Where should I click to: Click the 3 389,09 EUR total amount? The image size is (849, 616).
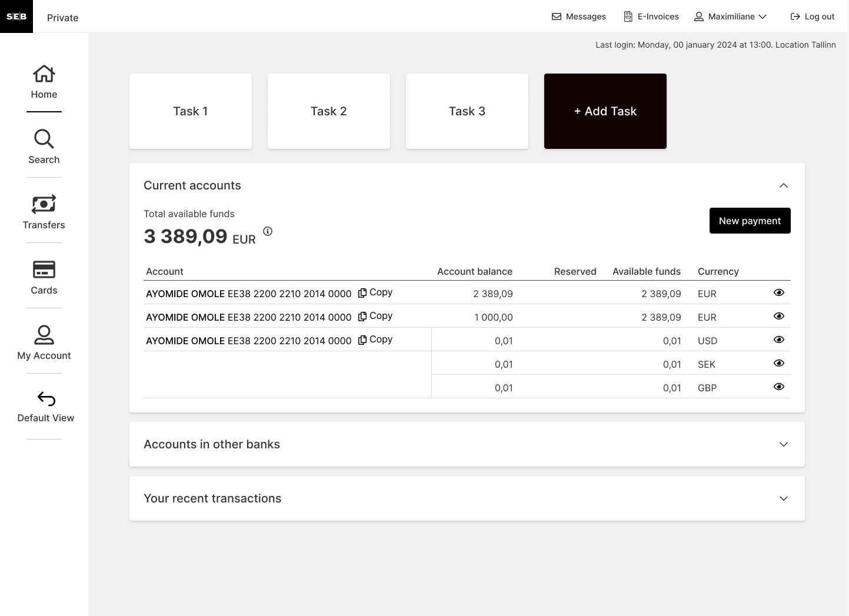pos(200,237)
